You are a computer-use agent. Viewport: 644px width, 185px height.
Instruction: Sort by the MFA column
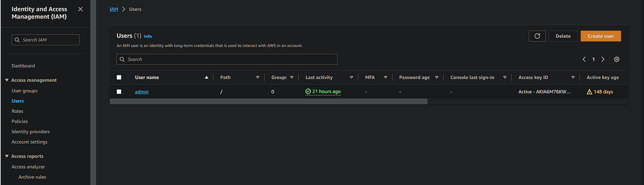[385, 77]
